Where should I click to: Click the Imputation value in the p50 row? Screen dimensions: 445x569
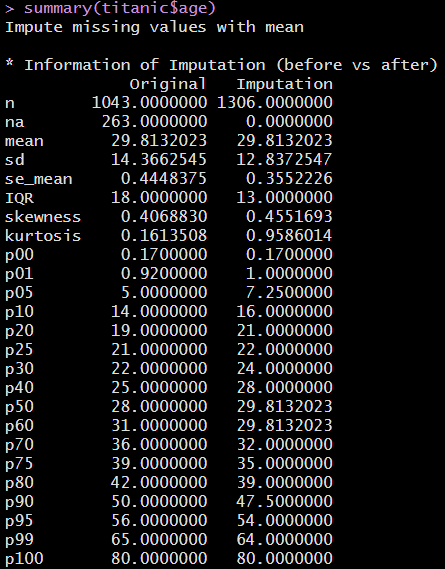(285, 406)
